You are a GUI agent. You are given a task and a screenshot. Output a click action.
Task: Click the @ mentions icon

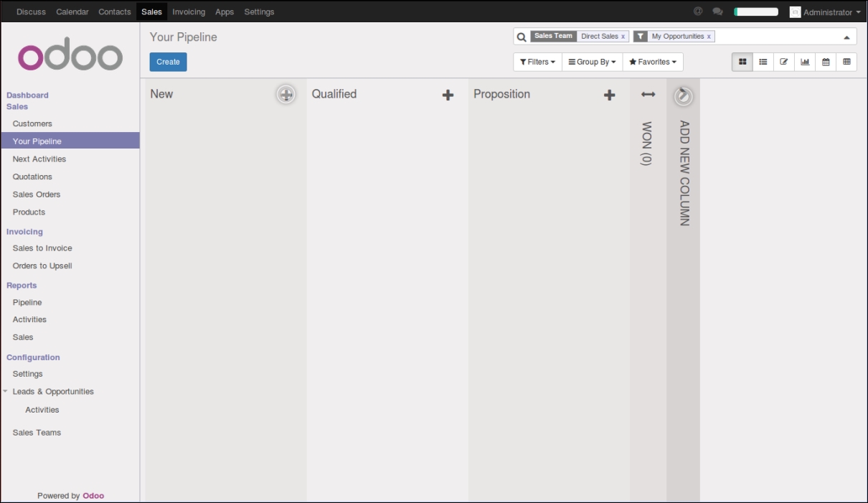pos(698,11)
